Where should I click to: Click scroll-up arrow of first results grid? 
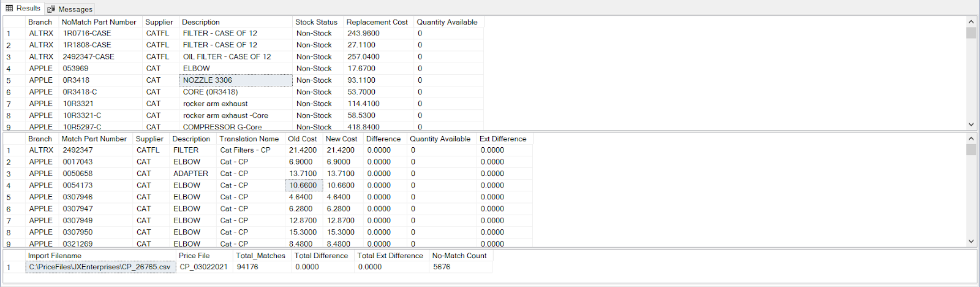coord(971,21)
